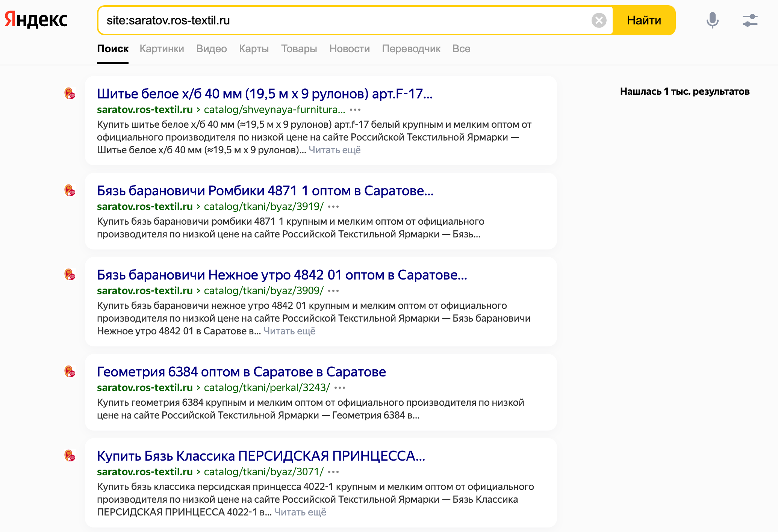The image size is (778, 532).
Task: Switch to Картинки tab
Action: click(x=162, y=49)
